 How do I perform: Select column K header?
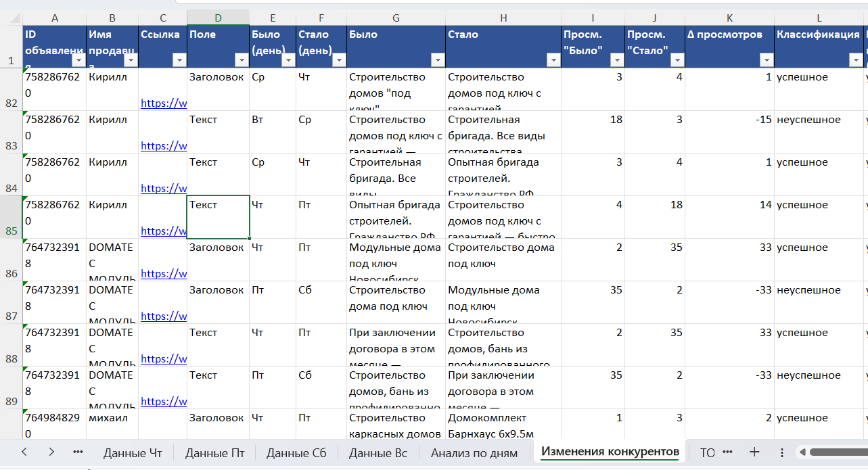729,18
